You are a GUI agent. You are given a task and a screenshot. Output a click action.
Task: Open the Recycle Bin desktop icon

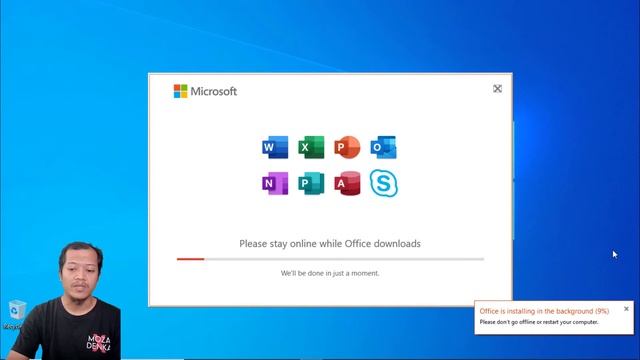tap(16, 314)
